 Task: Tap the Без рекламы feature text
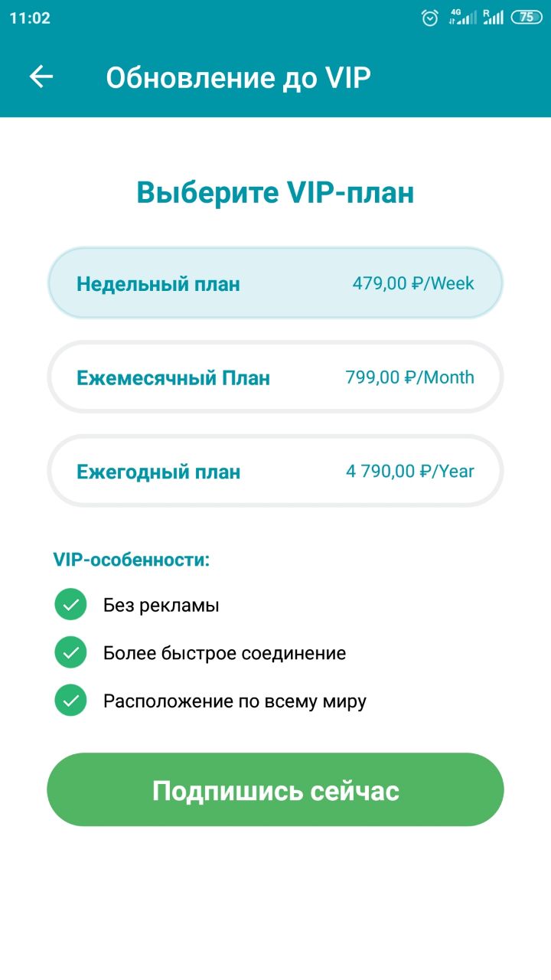(161, 606)
